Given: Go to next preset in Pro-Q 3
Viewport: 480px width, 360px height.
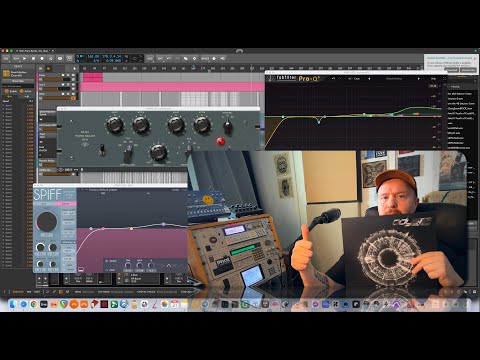Looking at the screenshot, I should coord(419,79).
